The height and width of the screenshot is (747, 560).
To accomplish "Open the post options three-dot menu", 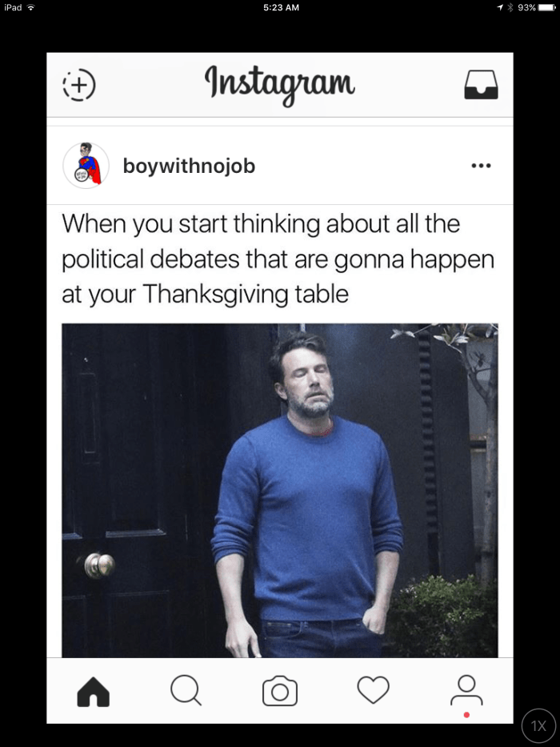I will point(481,166).
